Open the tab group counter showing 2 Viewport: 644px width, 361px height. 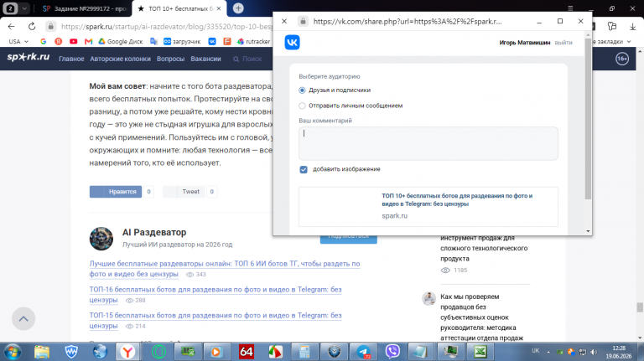tap(10, 8)
